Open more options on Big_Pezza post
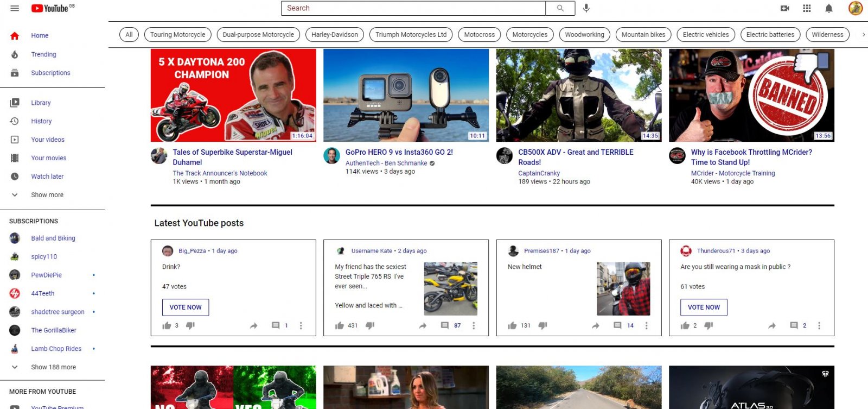Screen dimensions: 868x409 point(301,325)
